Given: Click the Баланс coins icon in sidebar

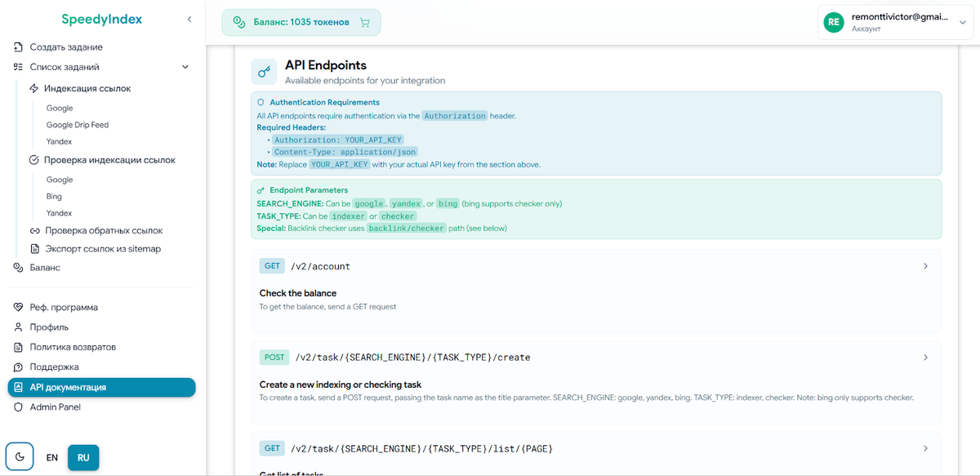Looking at the screenshot, I should point(18,268).
